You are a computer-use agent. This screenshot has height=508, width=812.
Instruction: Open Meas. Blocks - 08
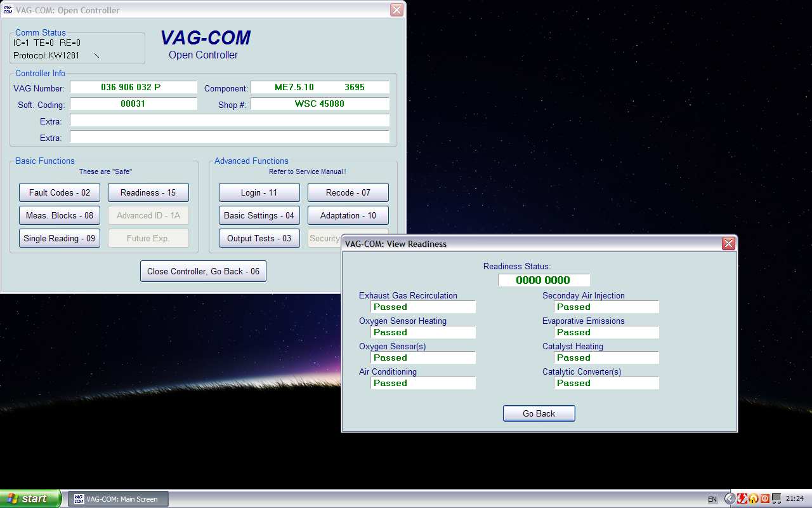click(60, 215)
